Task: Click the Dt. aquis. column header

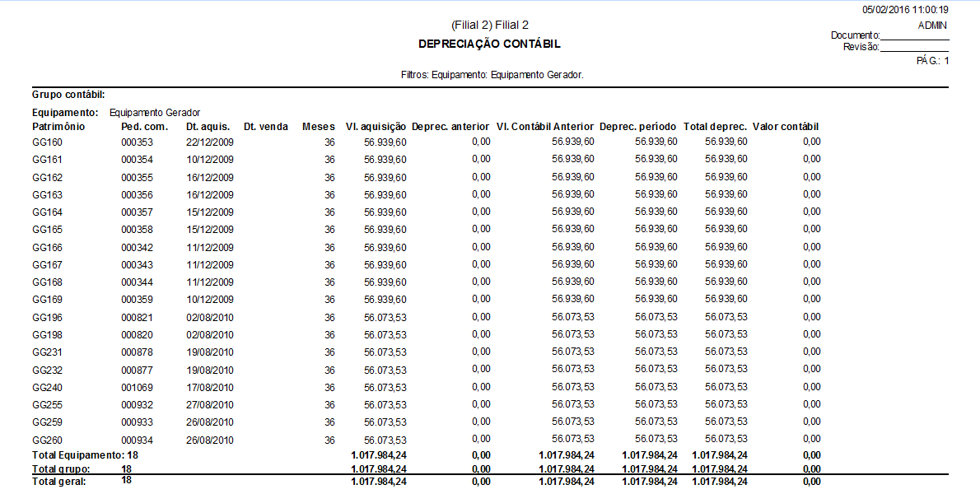Action: tap(208, 127)
